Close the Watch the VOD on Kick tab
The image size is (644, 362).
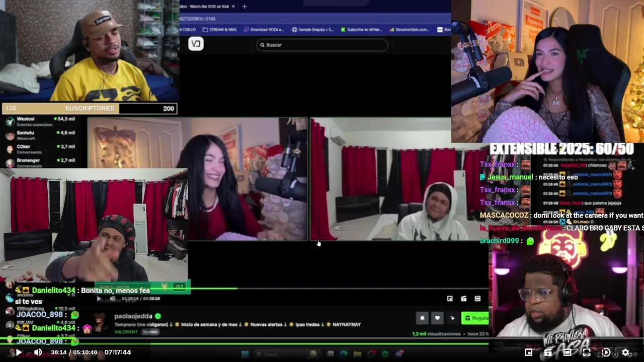[x=233, y=7]
